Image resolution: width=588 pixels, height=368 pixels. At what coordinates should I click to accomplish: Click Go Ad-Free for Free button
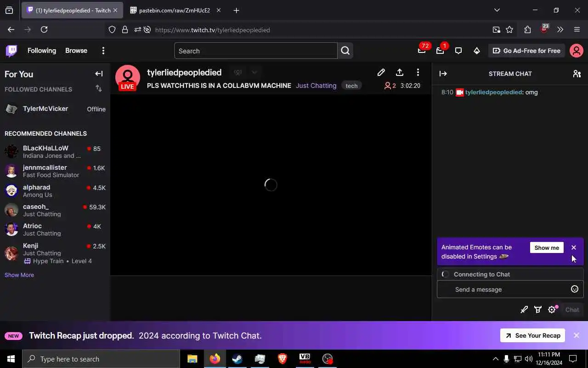coord(526,51)
